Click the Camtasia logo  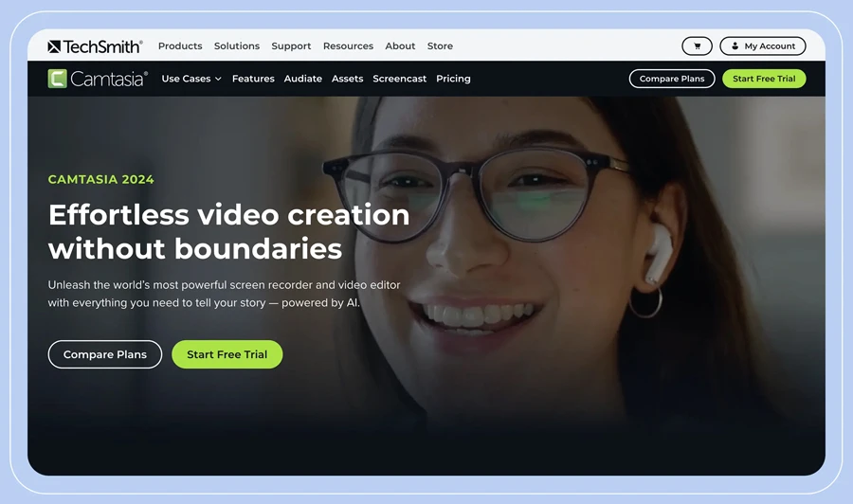98,79
